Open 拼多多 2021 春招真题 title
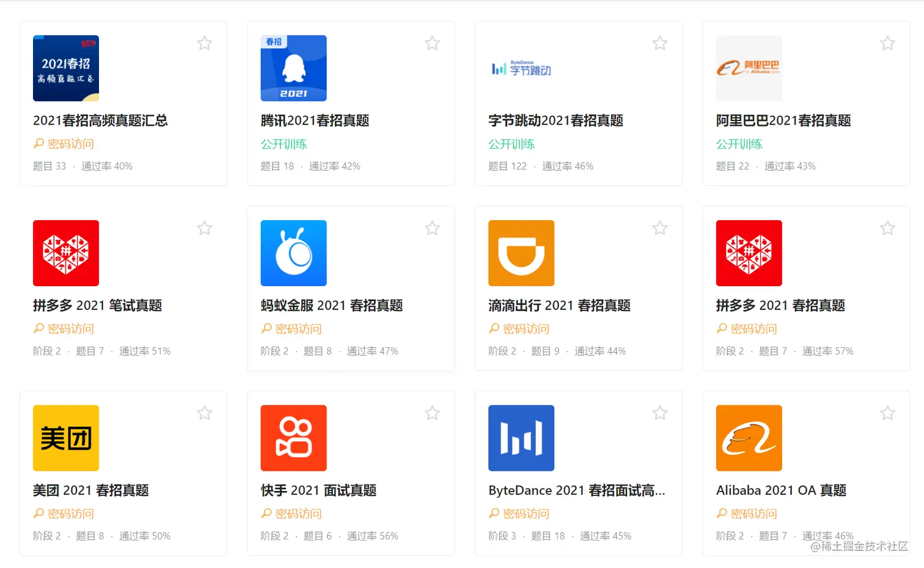This screenshot has height=568, width=924. tap(780, 305)
